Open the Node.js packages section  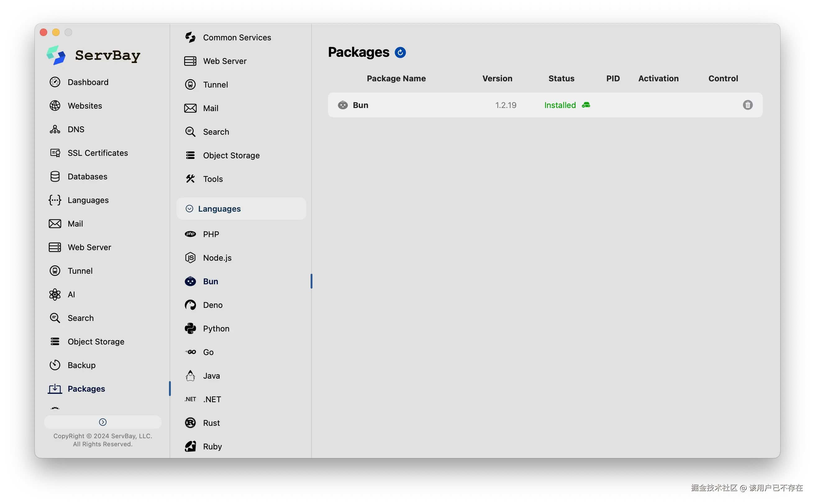217,258
